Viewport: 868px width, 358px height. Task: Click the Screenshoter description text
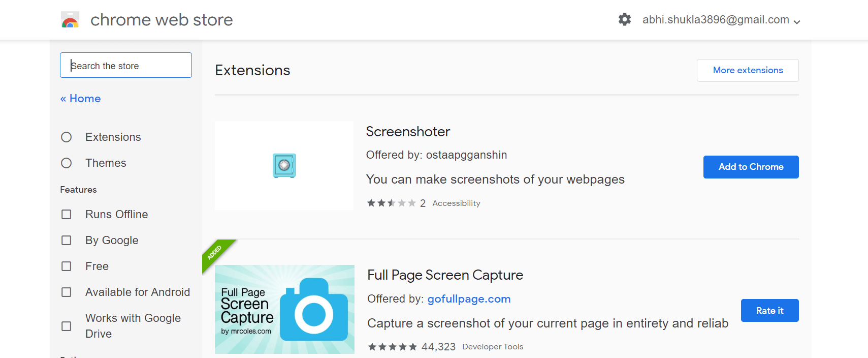[x=495, y=180]
